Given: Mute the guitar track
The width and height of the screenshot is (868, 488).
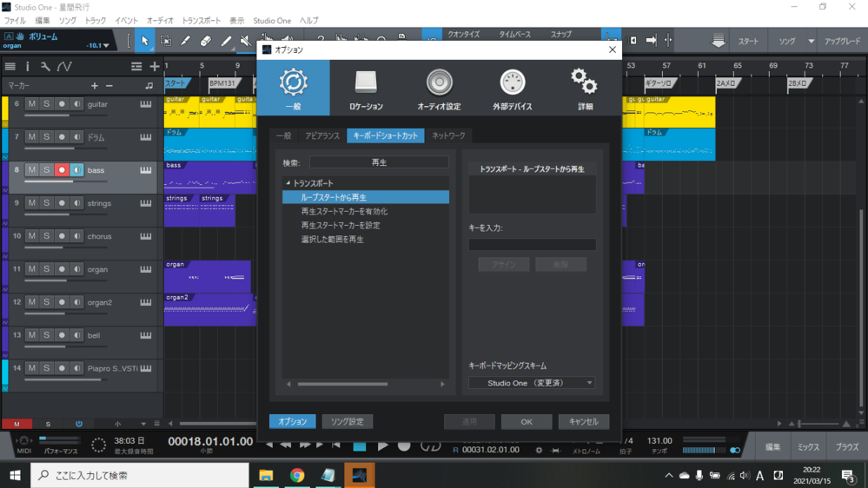Looking at the screenshot, I should [31, 104].
